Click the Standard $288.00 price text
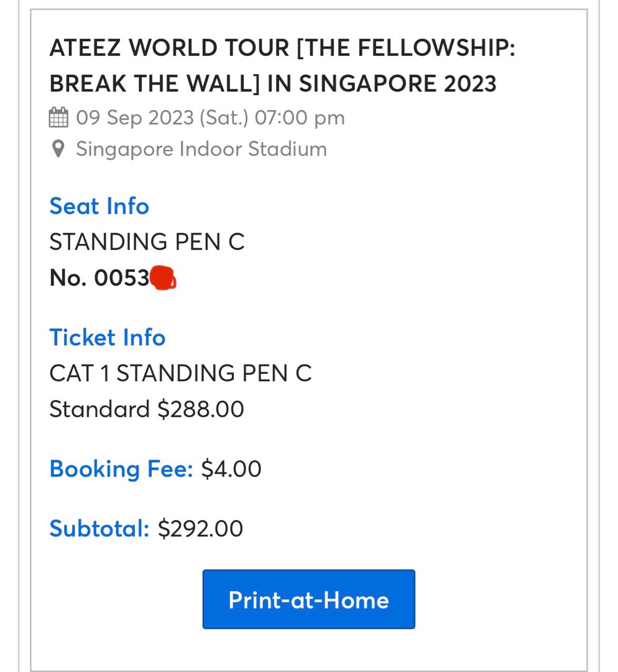 click(x=146, y=409)
